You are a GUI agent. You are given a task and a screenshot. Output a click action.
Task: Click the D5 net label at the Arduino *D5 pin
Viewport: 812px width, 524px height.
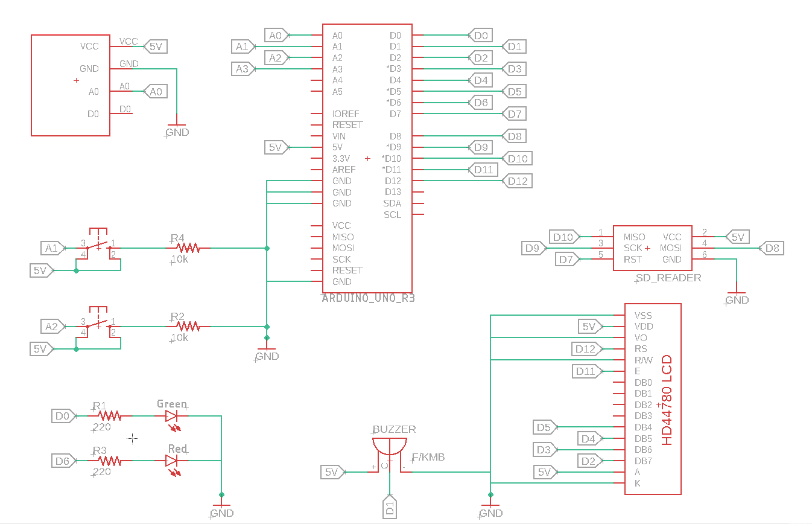click(x=514, y=92)
